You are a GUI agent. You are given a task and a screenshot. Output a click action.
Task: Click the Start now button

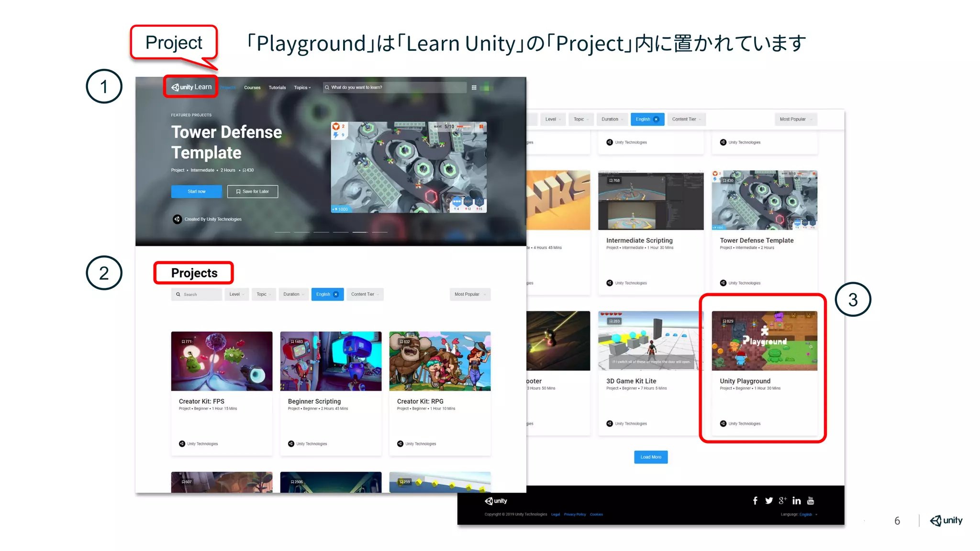coord(197,191)
